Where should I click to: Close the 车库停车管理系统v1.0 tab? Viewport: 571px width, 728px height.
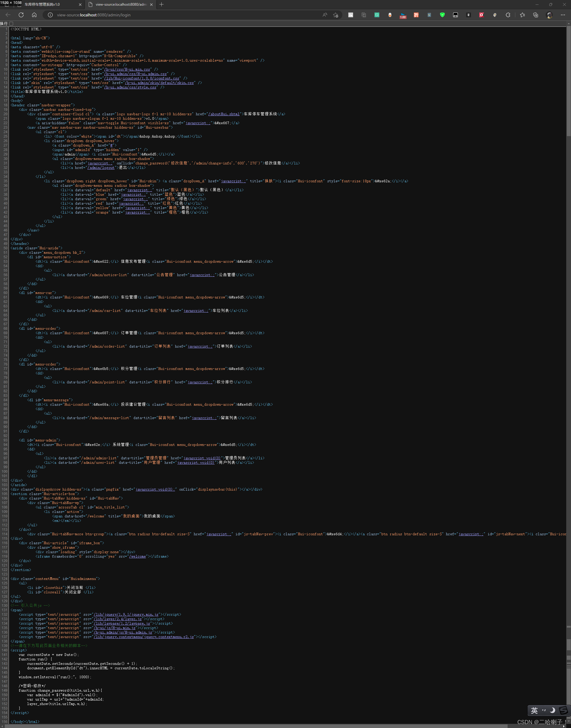click(80, 4)
